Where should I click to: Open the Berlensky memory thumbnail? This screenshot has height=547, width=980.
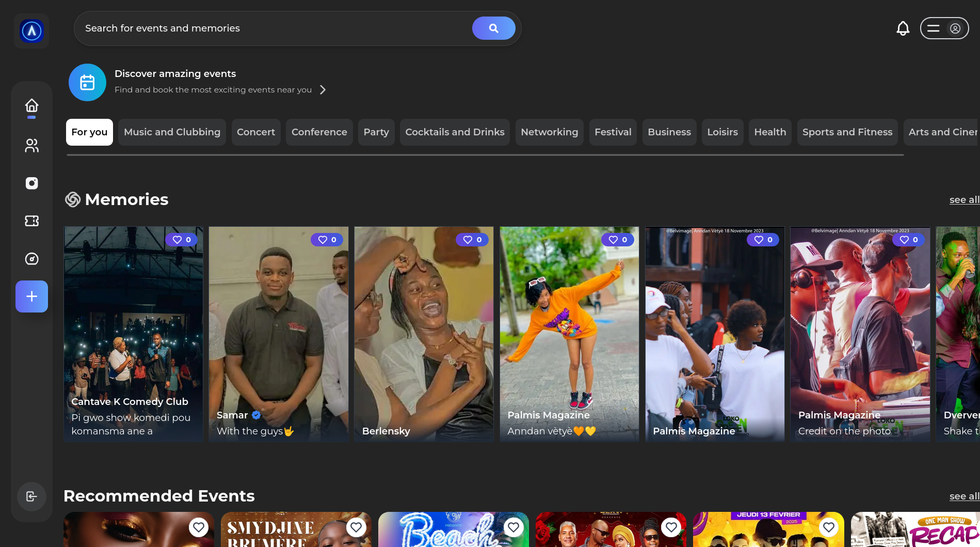click(424, 334)
